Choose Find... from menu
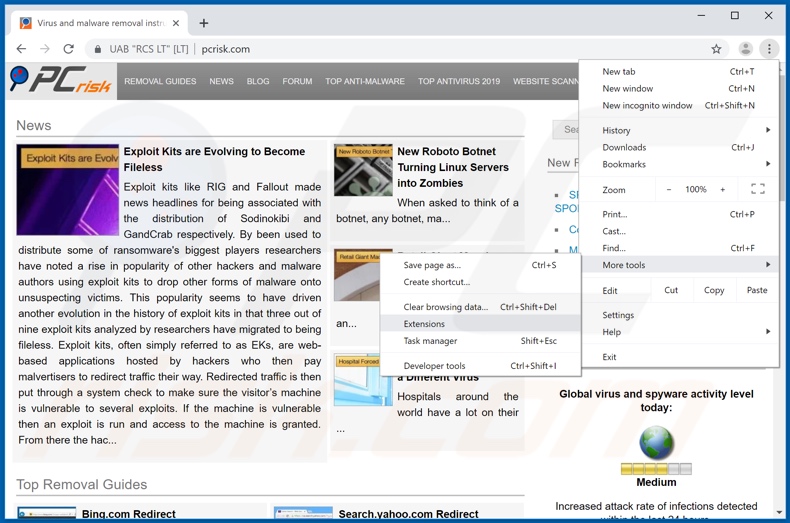Viewport: 790px width, 523px height. (678, 248)
